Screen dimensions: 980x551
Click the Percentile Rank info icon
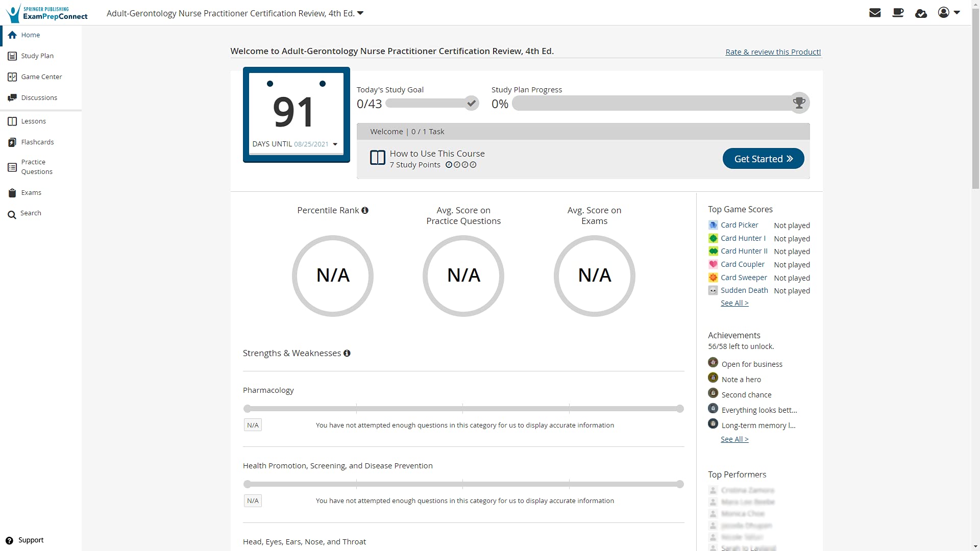click(x=365, y=210)
